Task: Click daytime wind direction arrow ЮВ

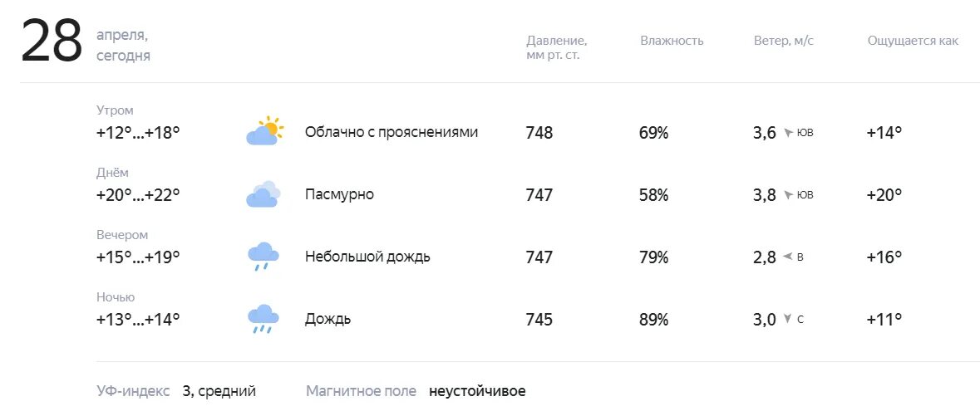Action: [x=788, y=195]
